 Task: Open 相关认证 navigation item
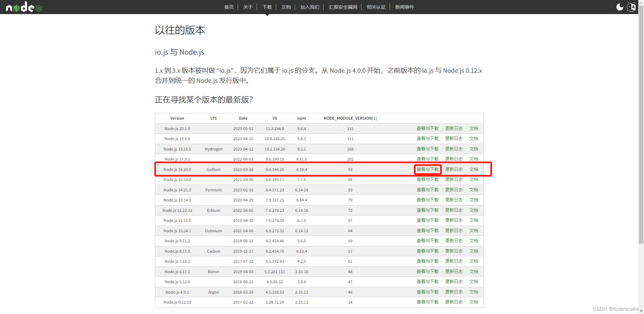pos(376,7)
